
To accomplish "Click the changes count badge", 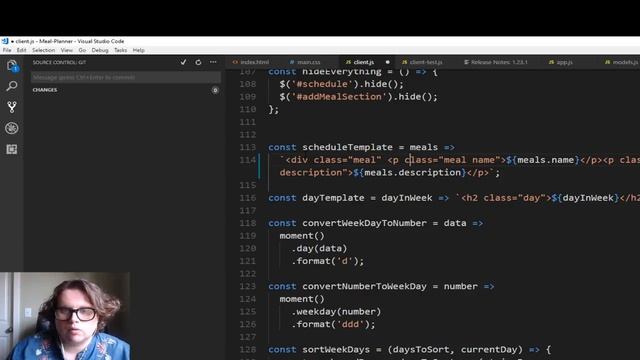I will [215, 90].
